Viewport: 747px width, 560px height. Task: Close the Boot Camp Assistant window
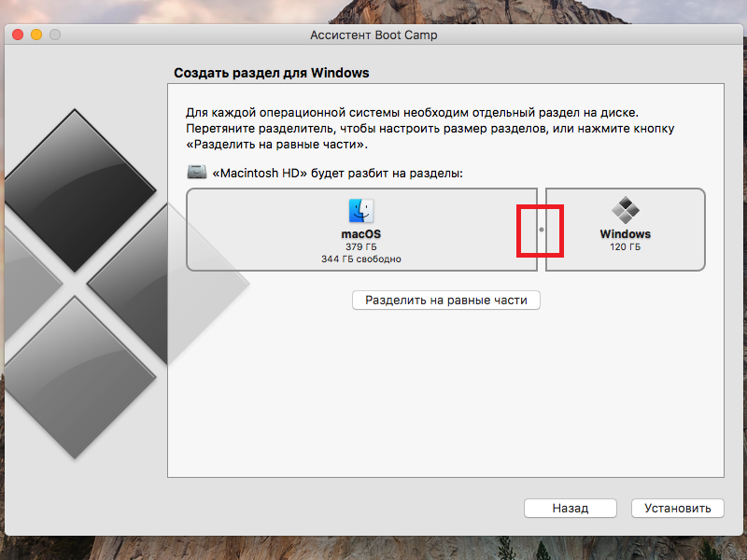18,35
